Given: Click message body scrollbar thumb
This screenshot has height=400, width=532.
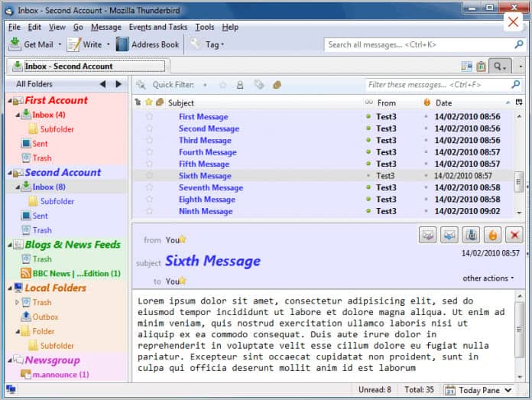Looking at the screenshot, I should (x=519, y=330).
